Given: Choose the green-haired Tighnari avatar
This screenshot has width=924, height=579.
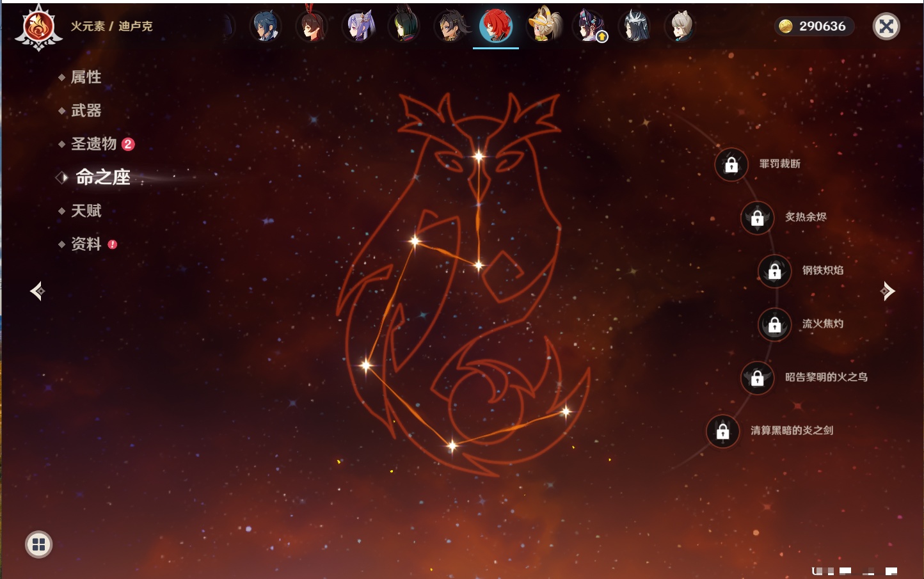Looking at the screenshot, I should (x=404, y=27).
